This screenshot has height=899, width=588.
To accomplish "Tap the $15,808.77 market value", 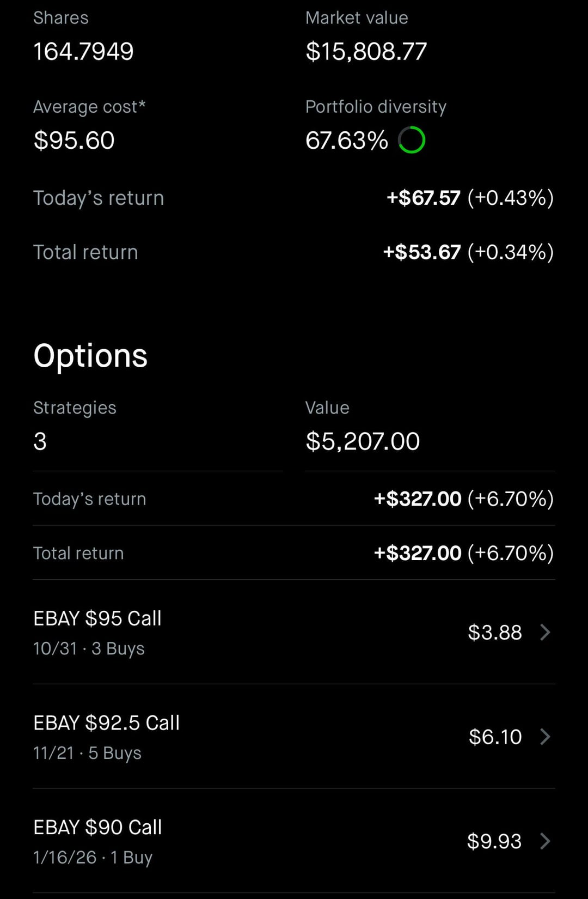I will click(366, 52).
